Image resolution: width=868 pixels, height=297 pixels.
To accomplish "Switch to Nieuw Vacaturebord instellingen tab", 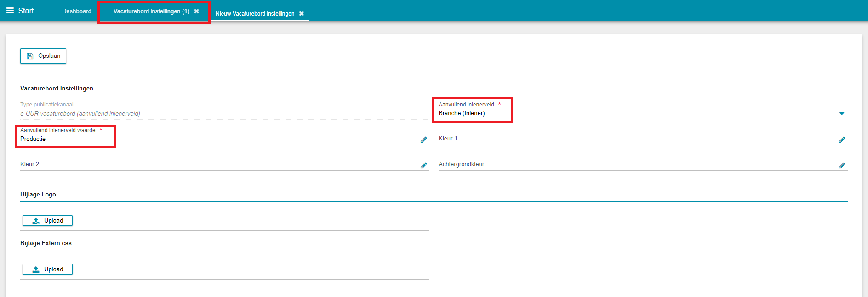I will point(255,14).
